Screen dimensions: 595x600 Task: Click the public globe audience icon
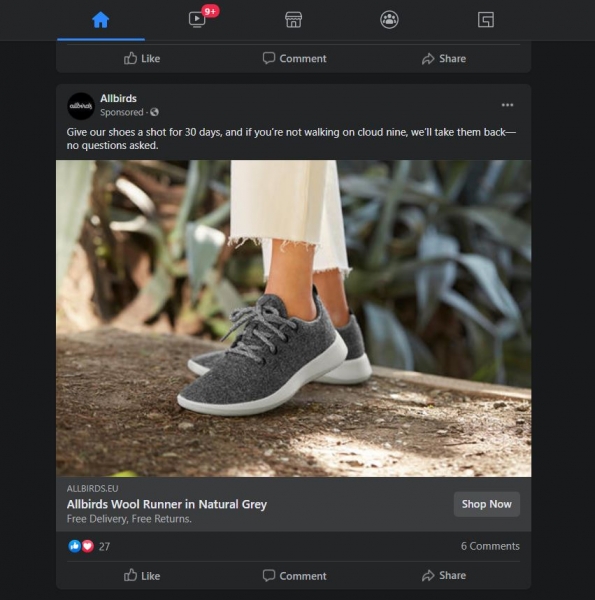tap(154, 112)
